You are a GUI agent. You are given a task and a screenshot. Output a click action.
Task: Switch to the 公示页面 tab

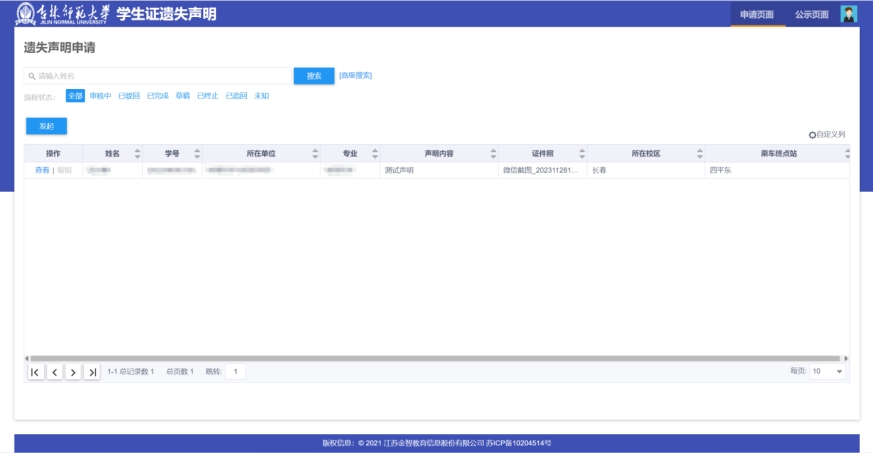point(811,14)
